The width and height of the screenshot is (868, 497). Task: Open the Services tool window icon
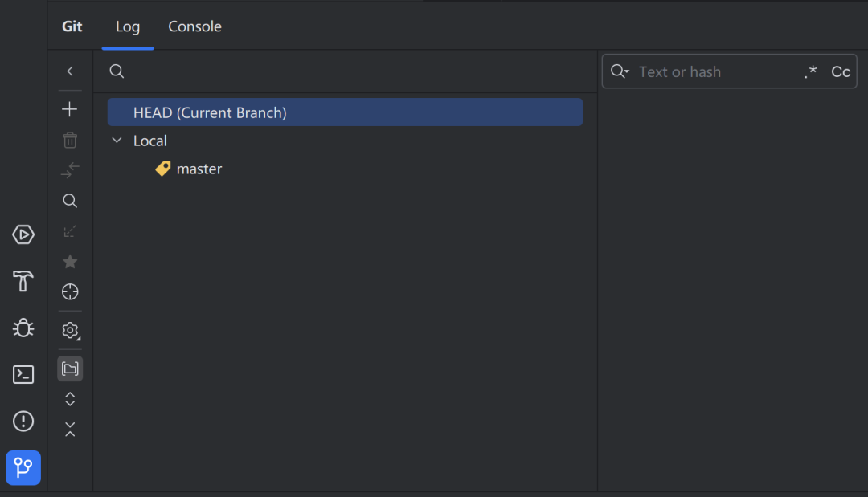[x=23, y=234]
